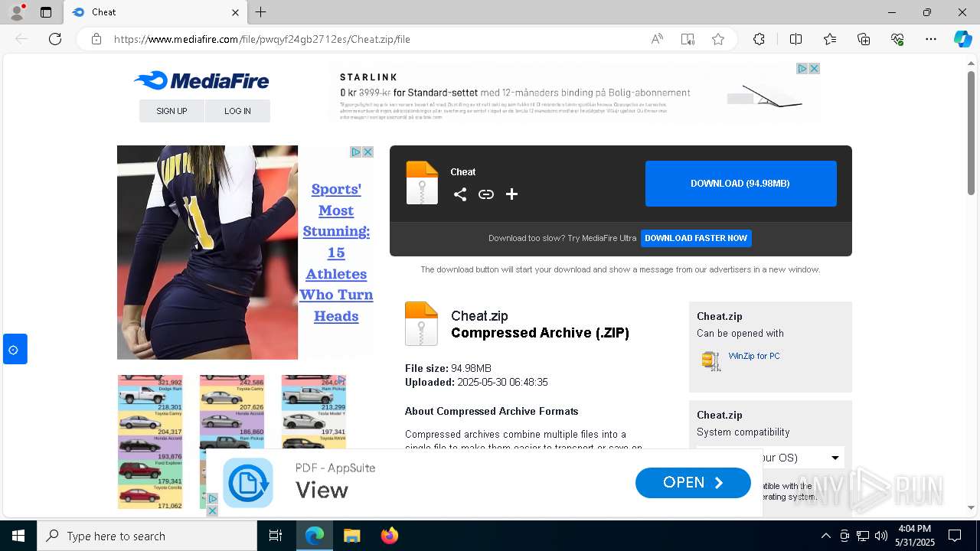Open Windows Start menu

click(x=18, y=536)
